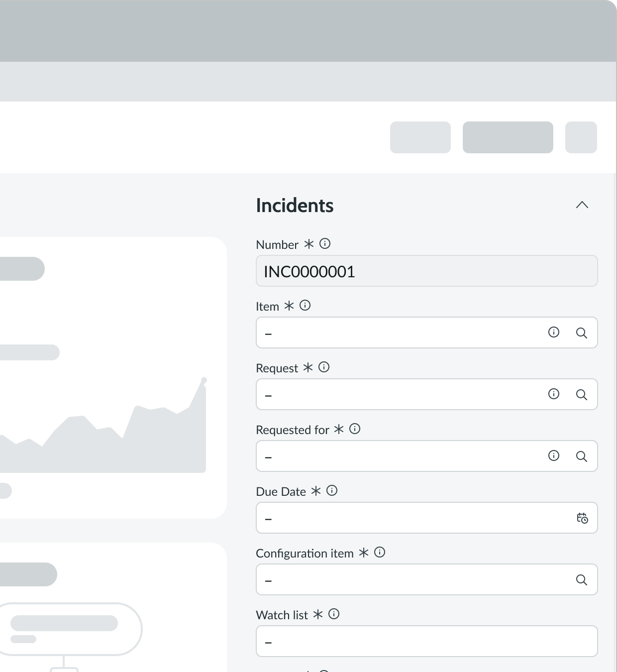The height and width of the screenshot is (672, 617).
Task: Click the search icon for Requested for
Action: click(x=582, y=456)
